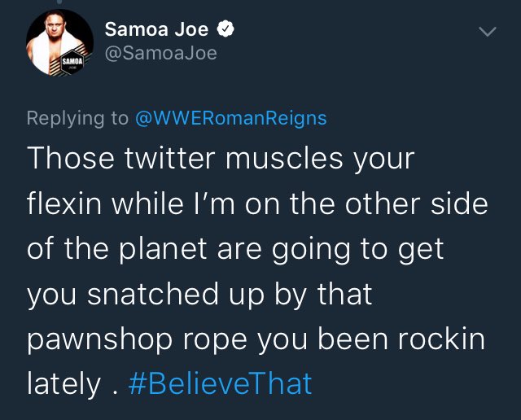Click the SAMOA logo on the avatar
Image resolution: width=521 pixels, height=420 pixels.
point(72,62)
